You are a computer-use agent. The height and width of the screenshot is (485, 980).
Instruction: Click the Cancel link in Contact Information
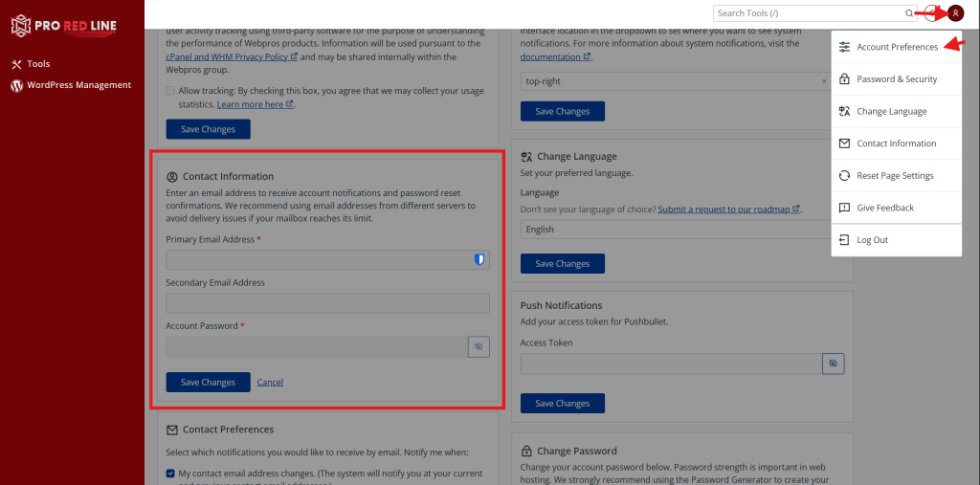click(270, 383)
